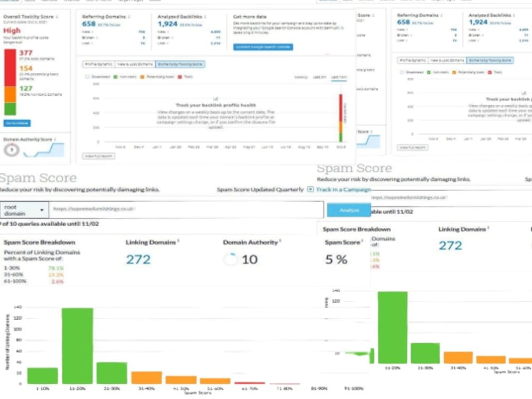Select Domains by Toxicity Score tab, right copy
532x399 pixels.
(491, 61)
